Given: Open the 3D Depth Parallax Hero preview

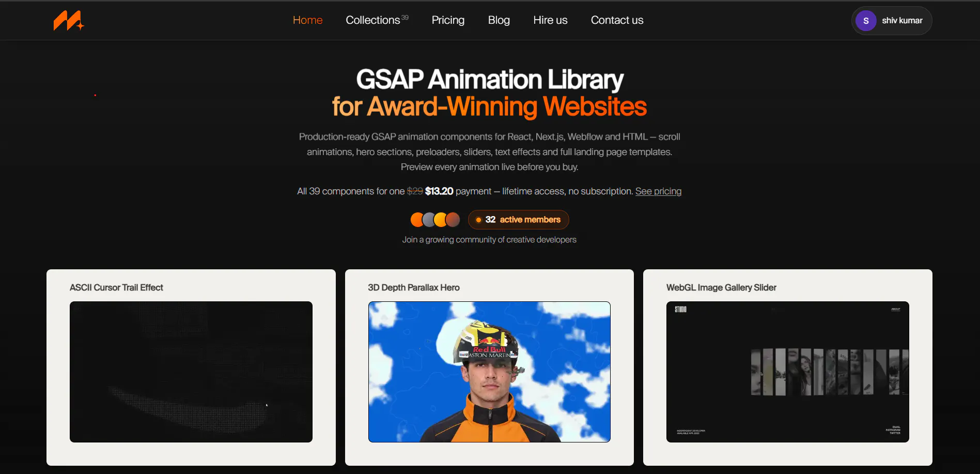Looking at the screenshot, I should [x=489, y=372].
